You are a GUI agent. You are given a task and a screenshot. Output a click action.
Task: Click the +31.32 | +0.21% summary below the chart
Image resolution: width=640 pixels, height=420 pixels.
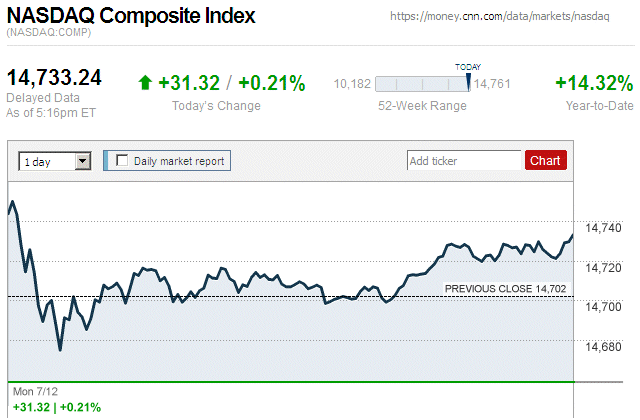pyautogui.click(x=56, y=407)
